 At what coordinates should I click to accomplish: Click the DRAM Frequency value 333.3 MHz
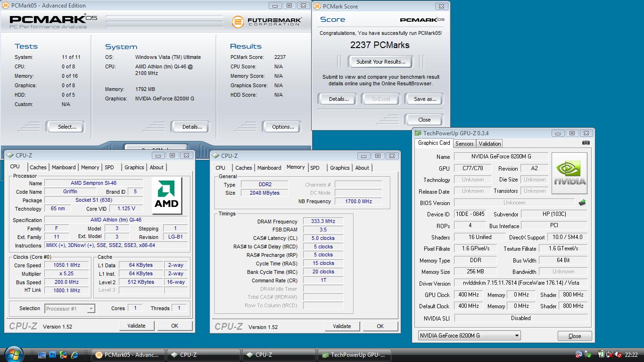coord(323,222)
